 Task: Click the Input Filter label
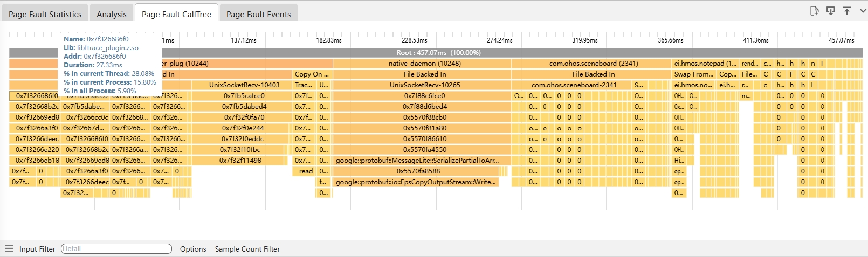37,249
